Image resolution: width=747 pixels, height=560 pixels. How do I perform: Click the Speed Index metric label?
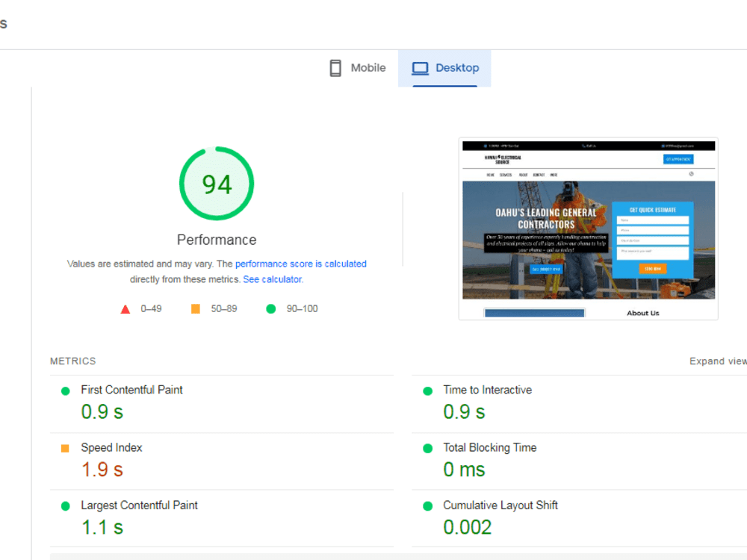click(x=111, y=447)
